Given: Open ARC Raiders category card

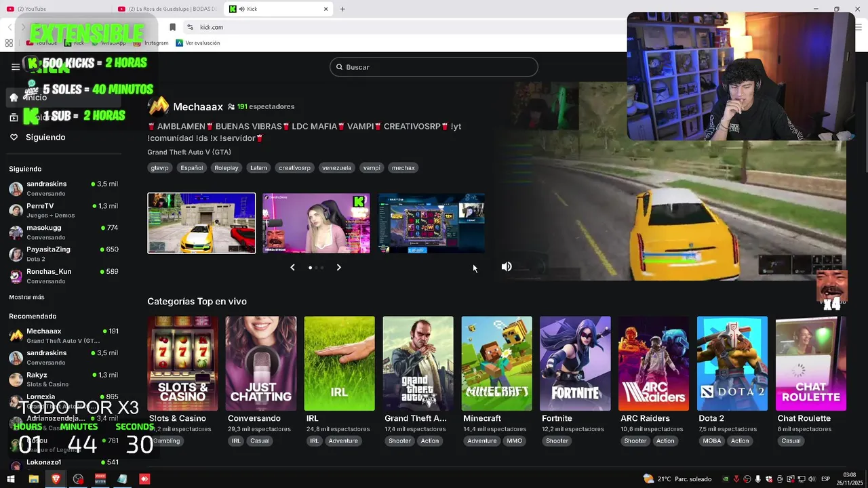Looking at the screenshot, I should (654, 363).
